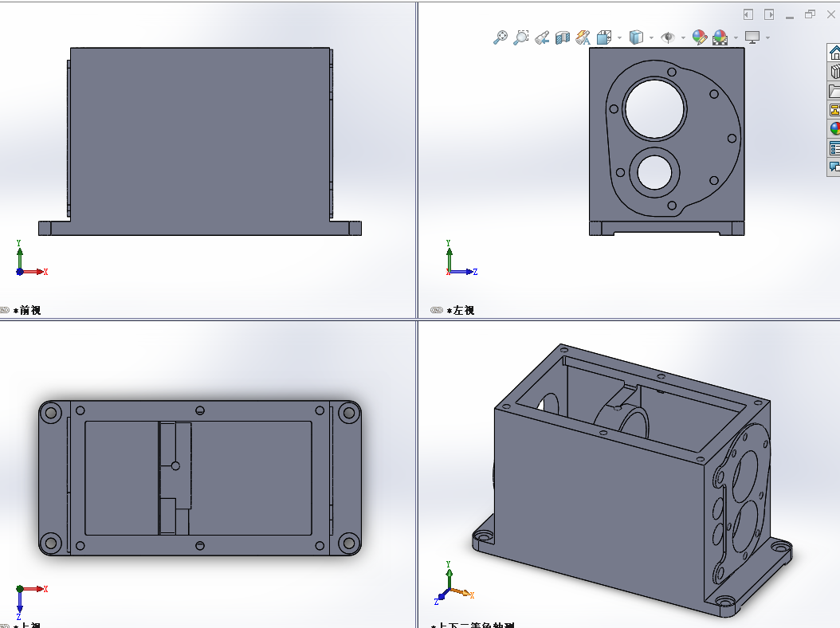Click the Apply Scene icon
Image resolution: width=840 pixels, height=628 pixels.
(x=720, y=37)
